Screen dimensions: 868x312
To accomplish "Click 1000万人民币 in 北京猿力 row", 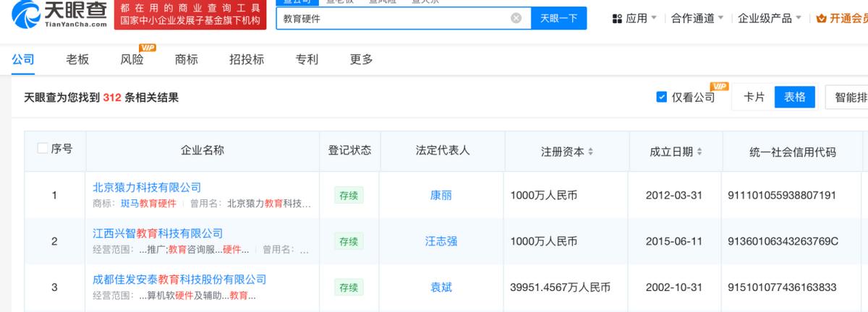I will (543, 195).
